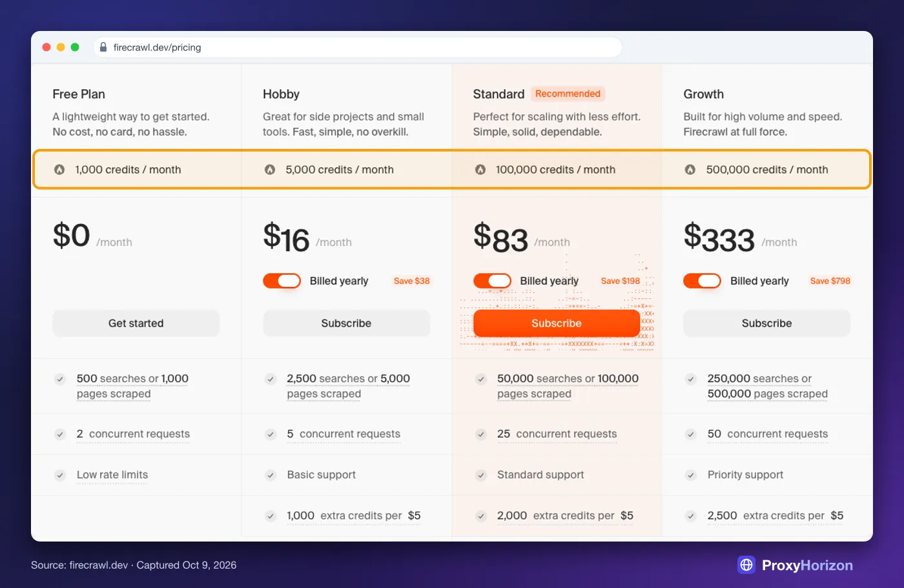Click Get started on the Free Plan

point(136,323)
